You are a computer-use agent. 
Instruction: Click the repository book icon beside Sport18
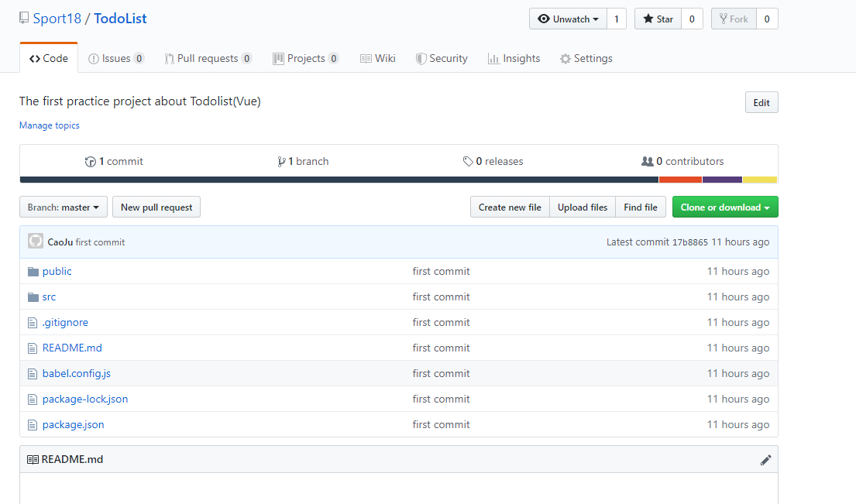pos(23,18)
